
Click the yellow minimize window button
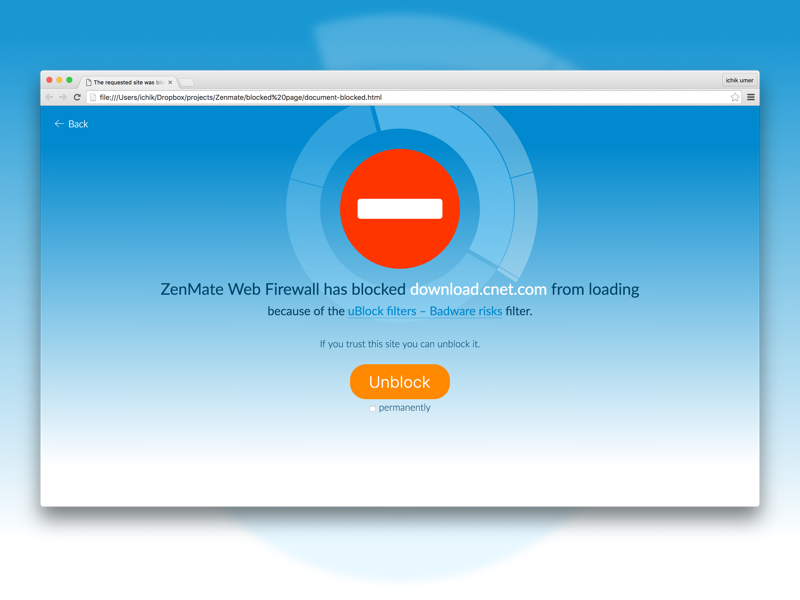(59, 80)
